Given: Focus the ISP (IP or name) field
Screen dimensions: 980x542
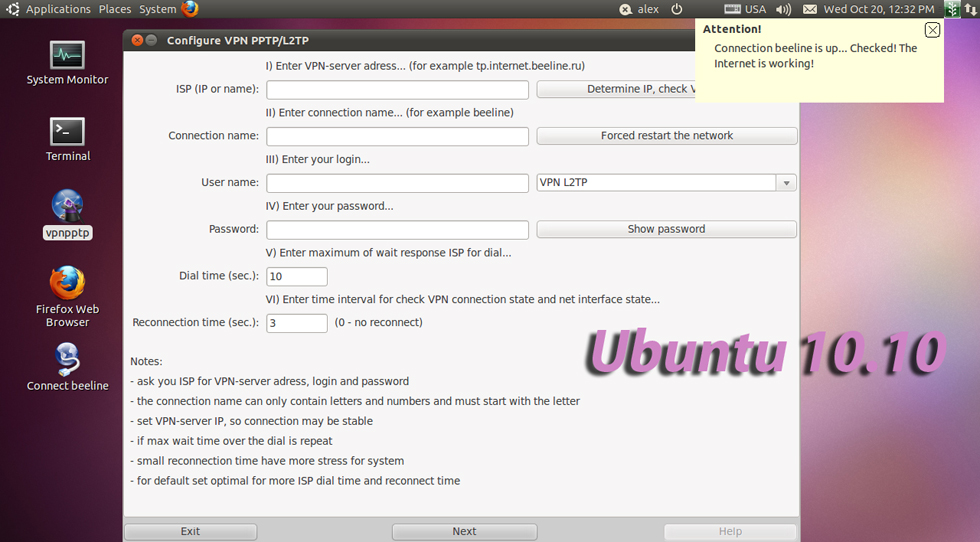Looking at the screenshot, I should [x=398, y=89].
